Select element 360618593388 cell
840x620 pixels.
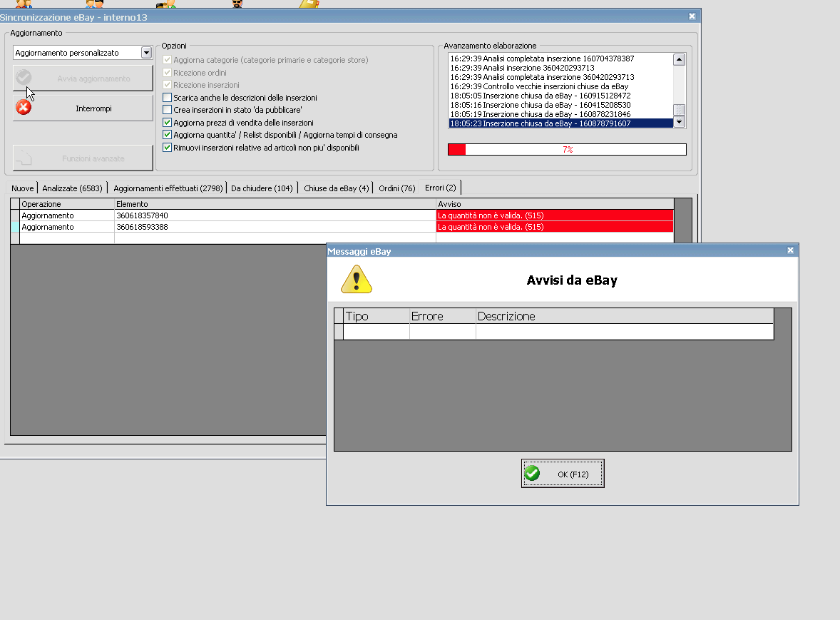(275, 227)
